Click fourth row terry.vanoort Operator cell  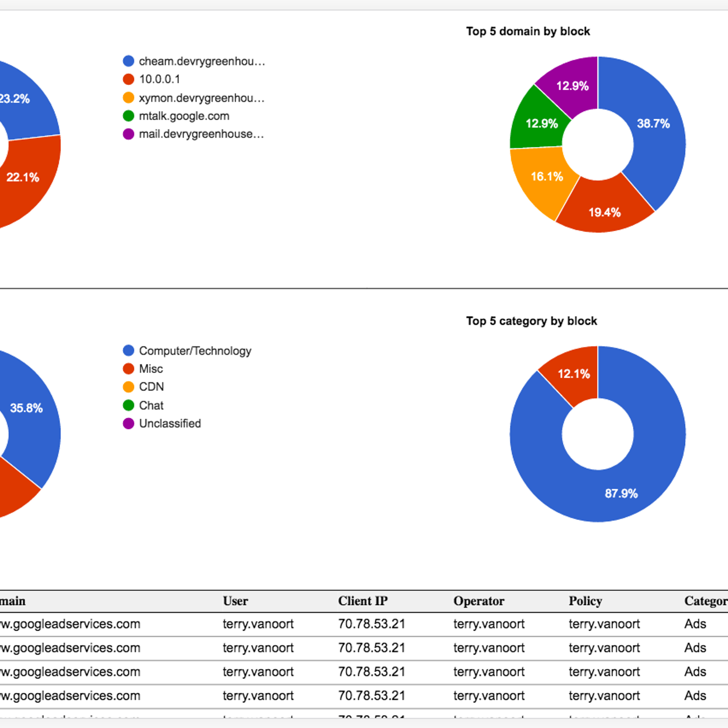pyautogui.click(x=489, y=696)
